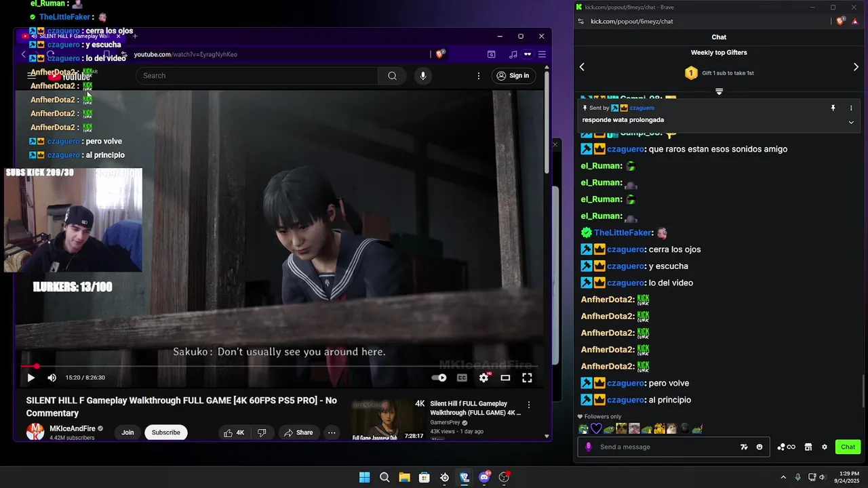Image resolution: width=868 pixels, height=488 pixels.
Task: Open MKIceAndFire channel avatar
Action: pyautogui.click(x=35, y=432)
